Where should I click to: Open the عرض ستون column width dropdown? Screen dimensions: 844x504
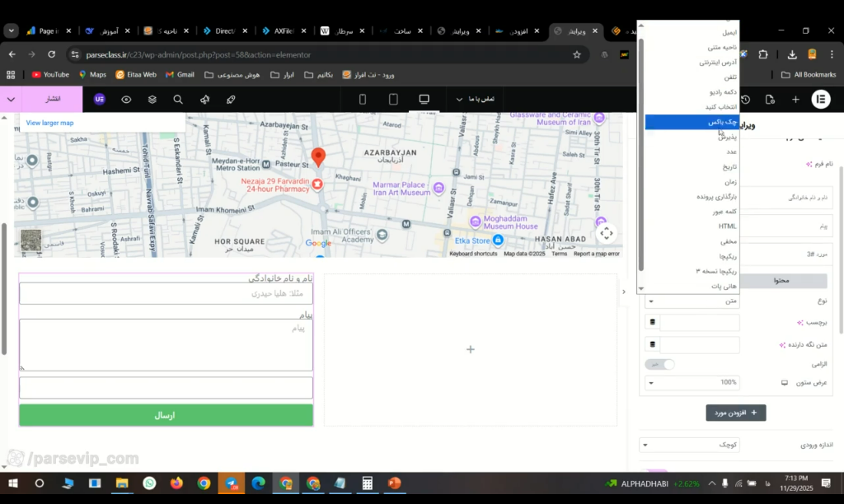(692, 382)
